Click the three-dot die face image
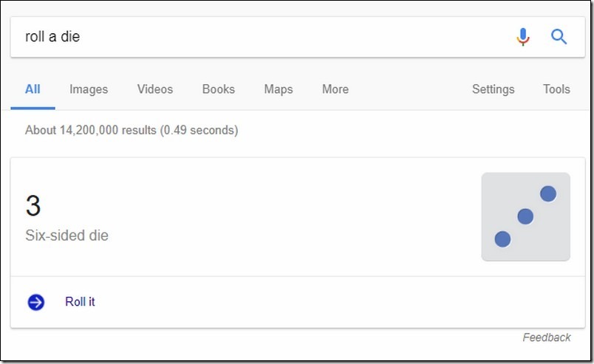 (x=525, y=216)
